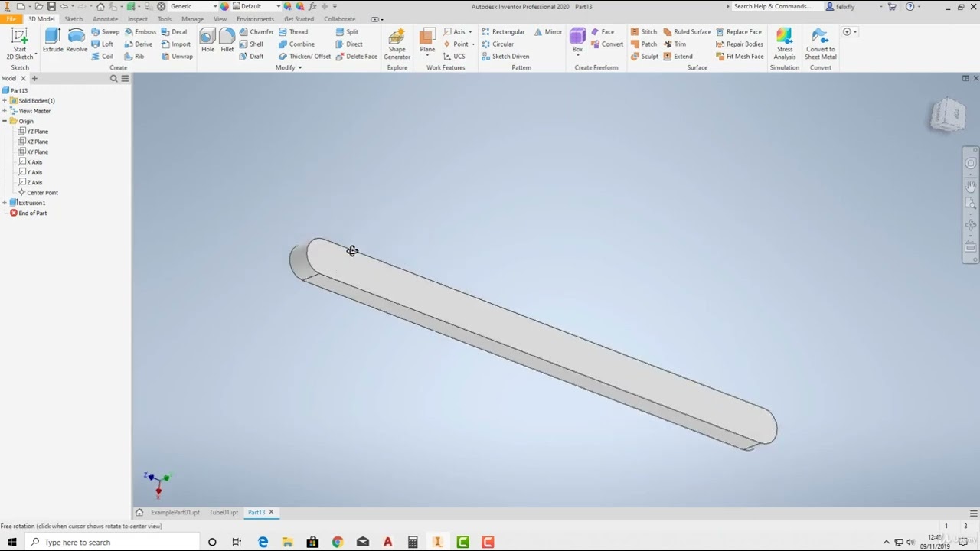Viewport: 980px width, 551px height.
Task: Open Windows Start menu
Action: pos(11,542)
